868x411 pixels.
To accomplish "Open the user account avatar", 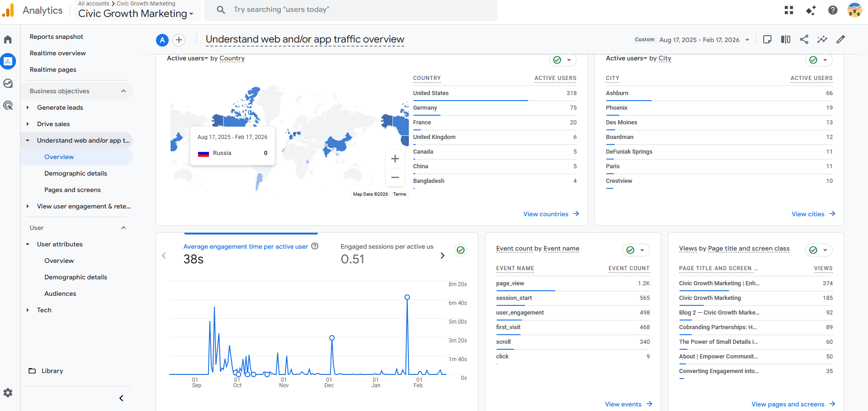I will pyautogui.click(x=854, y=10).
